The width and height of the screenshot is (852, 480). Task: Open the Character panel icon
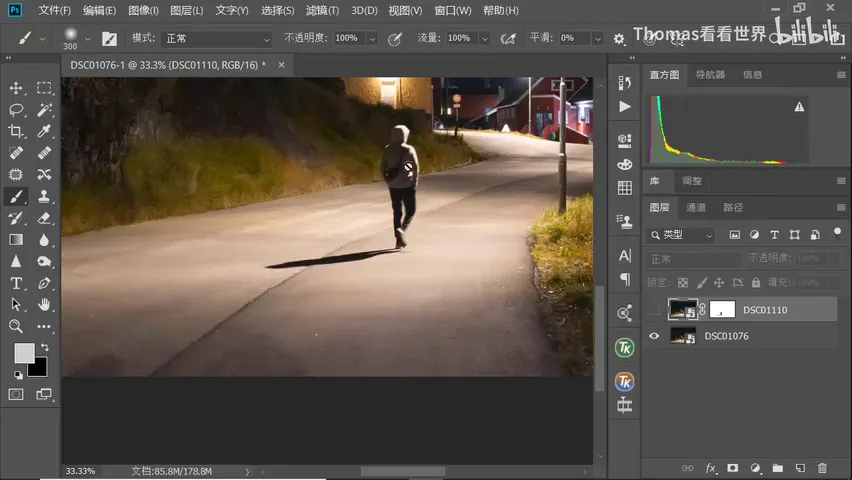(625, 255)
